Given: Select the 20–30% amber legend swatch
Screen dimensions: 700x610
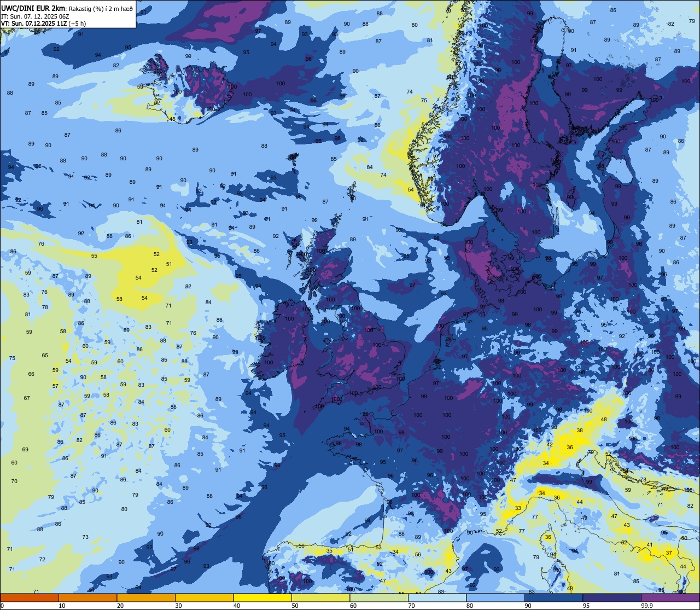Looking at the screenshot, I should pyautogui.click(x=146, y=597).
